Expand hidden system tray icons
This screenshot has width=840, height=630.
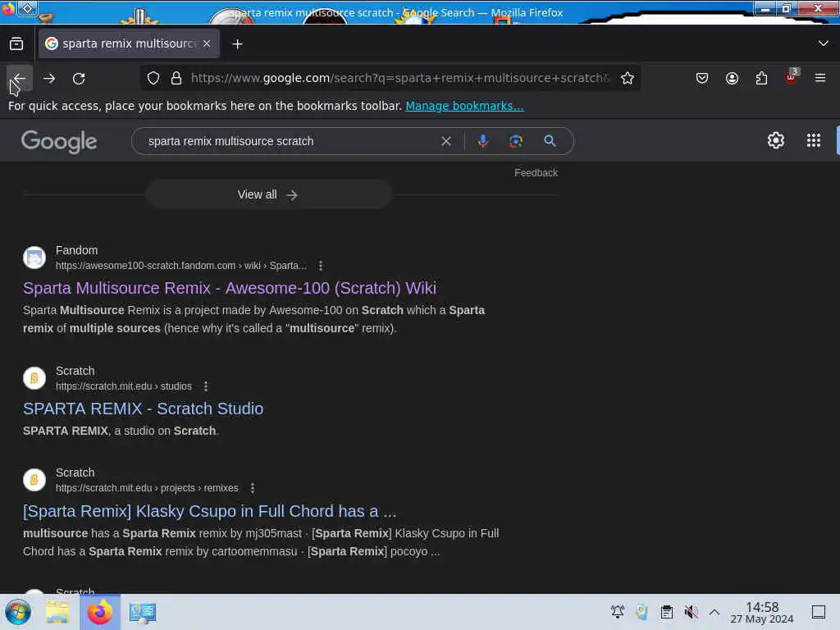coord(714,612)
